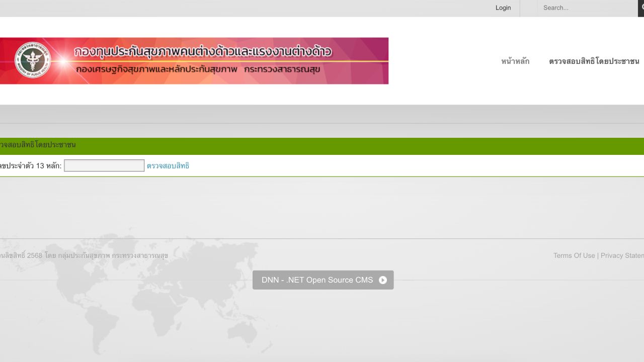Click banner subtitle กองเศรษฐกิจสุขภาพและหลักประกันสุขภาพ
This screenshot has height=362, width=644.
156,69
